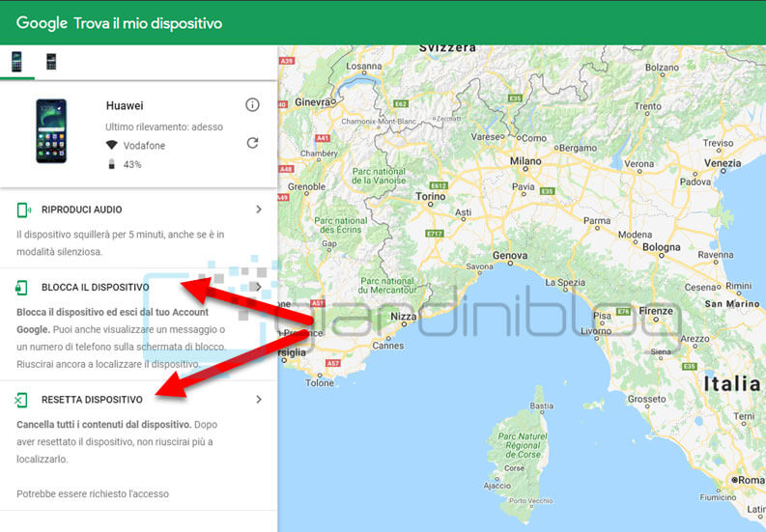Open device info for Huawei

(252, 104)
